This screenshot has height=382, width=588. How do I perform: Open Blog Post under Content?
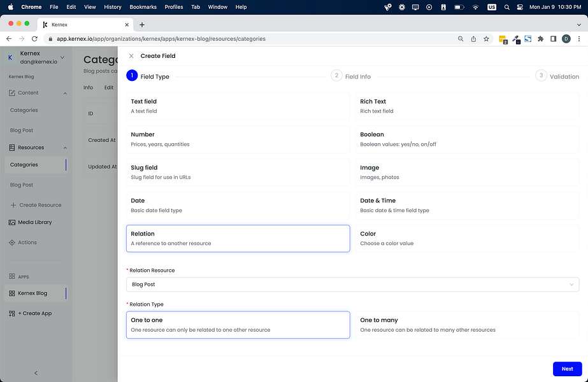point(22,131)
